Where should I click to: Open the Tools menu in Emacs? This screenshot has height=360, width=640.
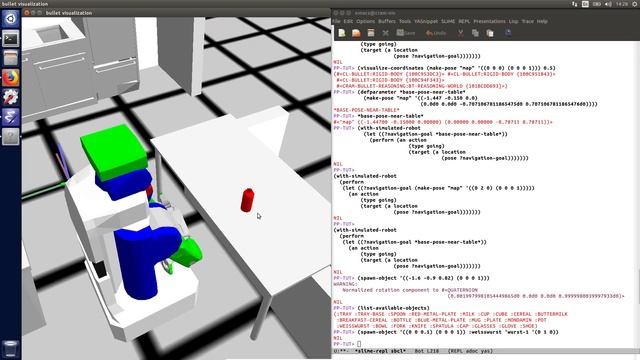[405, 21]
